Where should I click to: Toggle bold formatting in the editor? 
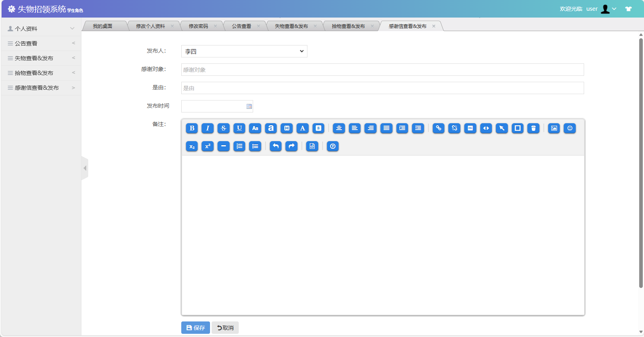point(192,128)
